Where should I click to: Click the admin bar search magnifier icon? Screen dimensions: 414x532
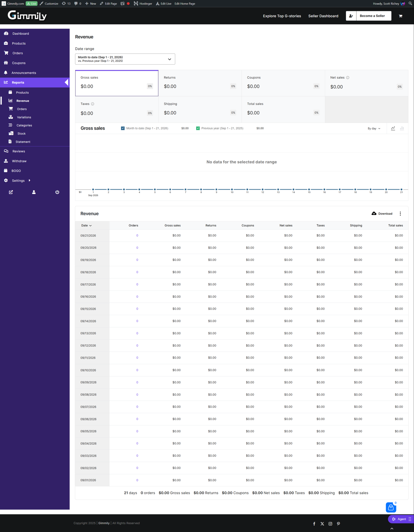click(x=410, y=4)
